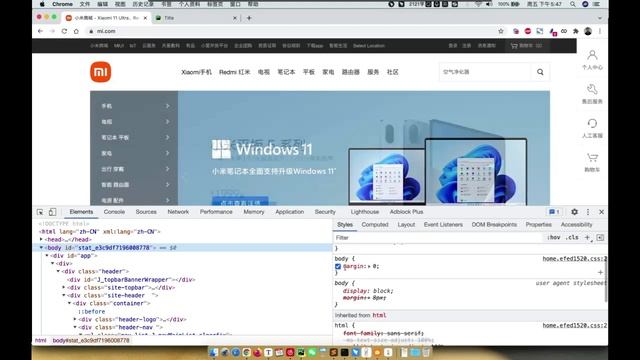Switch to the Computed styles tab

[x=375, y=225]
